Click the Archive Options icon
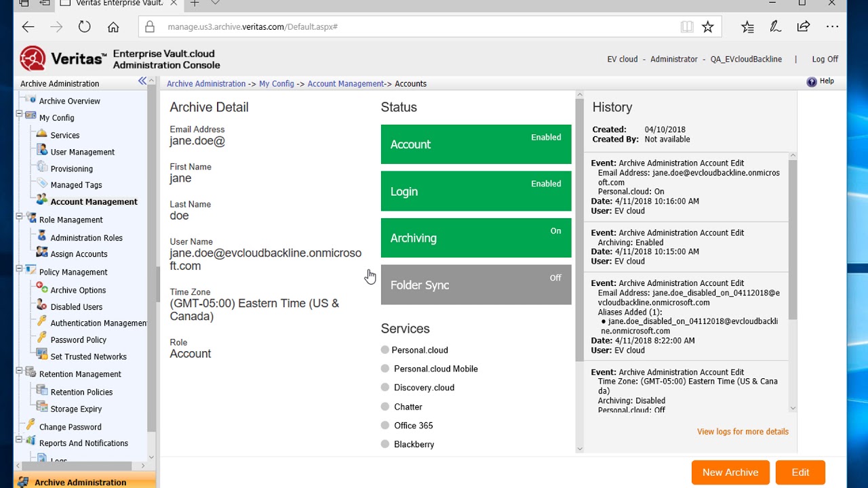 pos(42,289)
